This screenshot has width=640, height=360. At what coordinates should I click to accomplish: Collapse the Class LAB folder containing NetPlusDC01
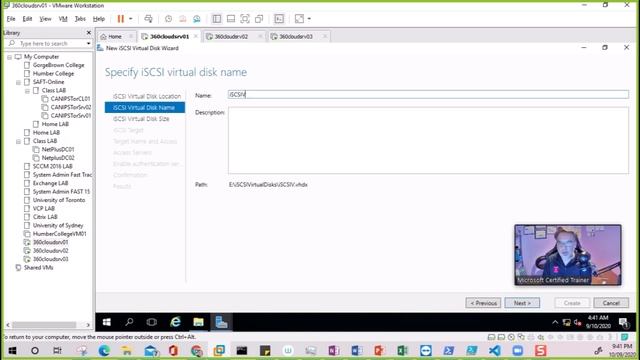(18, 142)
